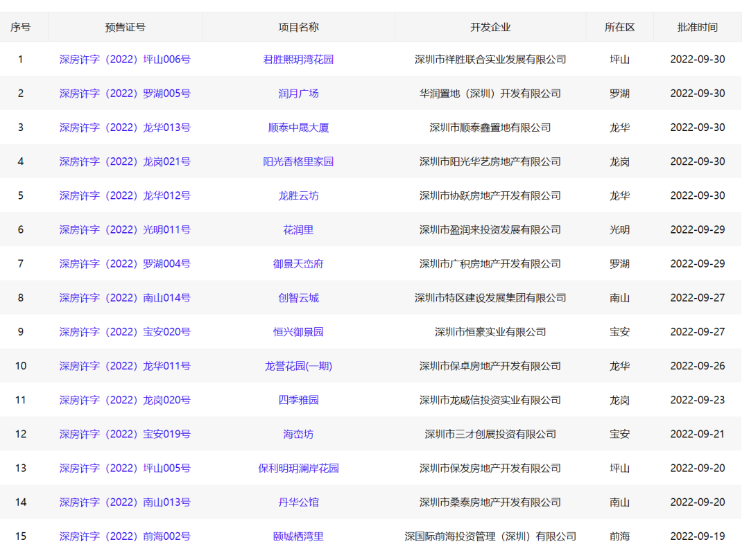Click the 项目名称 column header
The image size is (749, 560).
click(x=298, y=27)
